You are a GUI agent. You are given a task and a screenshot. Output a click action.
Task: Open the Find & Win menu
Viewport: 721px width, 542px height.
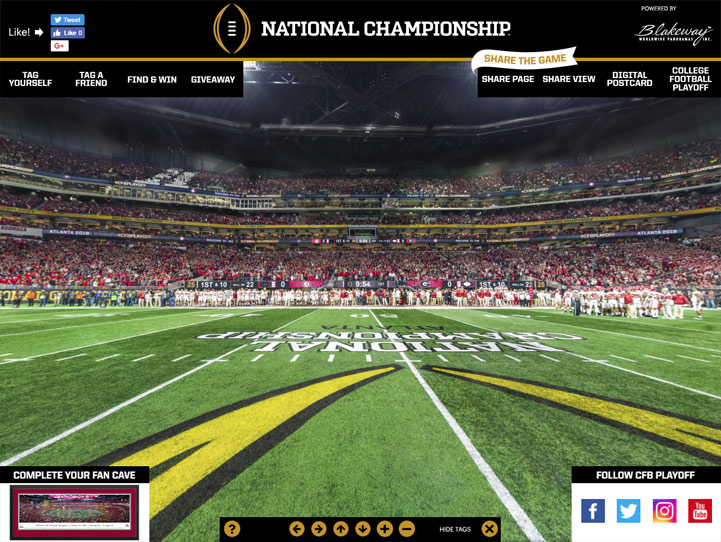pos(152,80)
